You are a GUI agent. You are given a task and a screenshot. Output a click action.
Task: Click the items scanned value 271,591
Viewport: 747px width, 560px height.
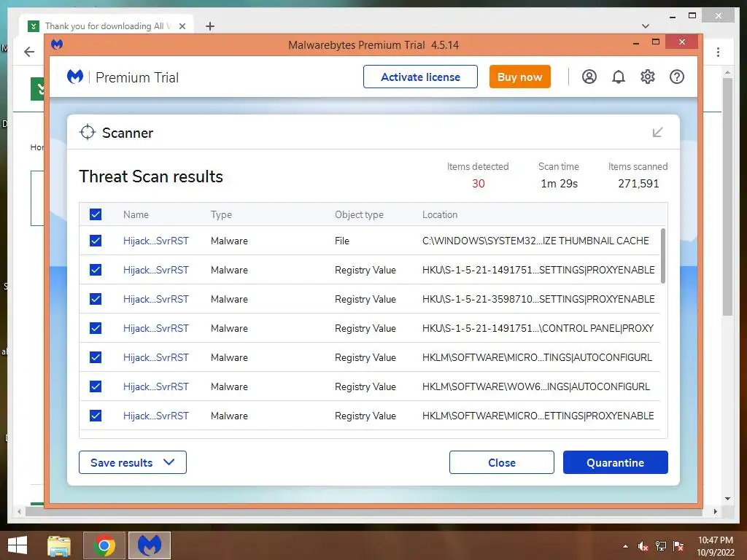coord(638,183)
